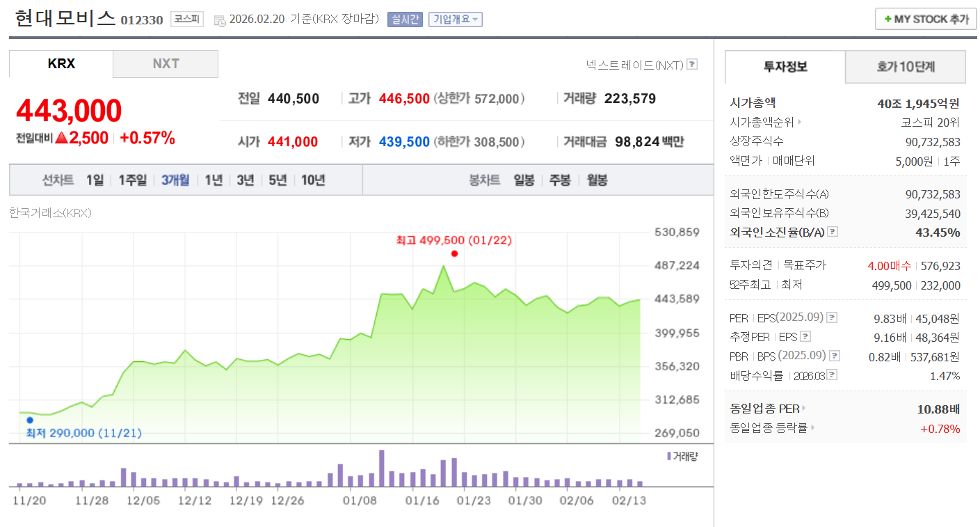Viewport: 980px width, 527px height.
Task: Open the 호가10단계 tab
Action: coord(906,67)
